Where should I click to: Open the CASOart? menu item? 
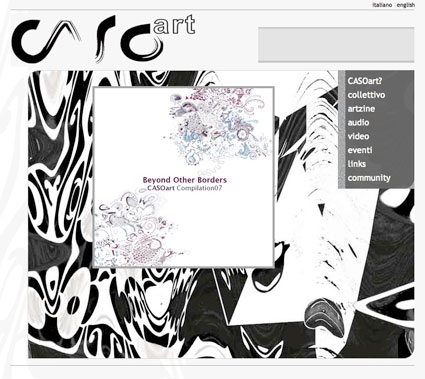pyautogui.click(x=365, y=81)
